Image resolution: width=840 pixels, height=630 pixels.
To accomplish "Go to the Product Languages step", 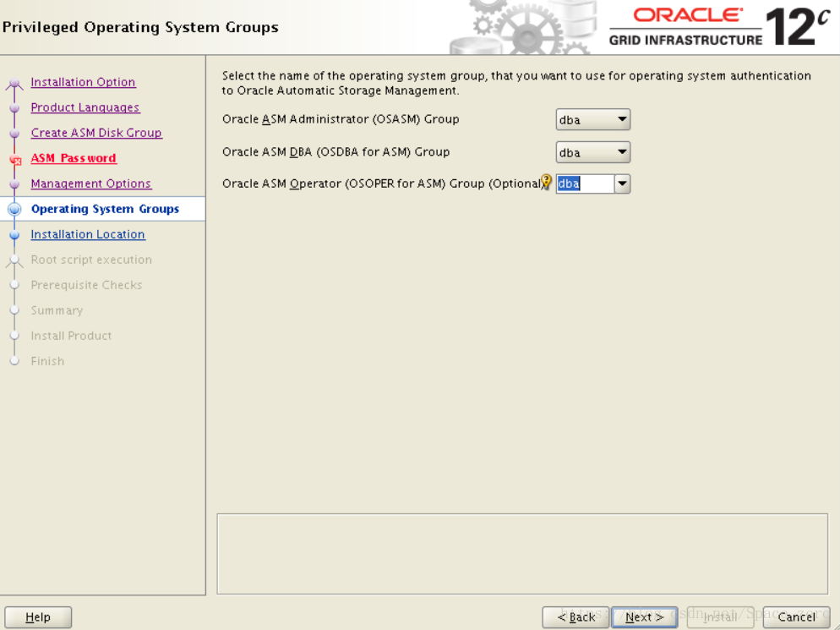I will click(85, 107).
